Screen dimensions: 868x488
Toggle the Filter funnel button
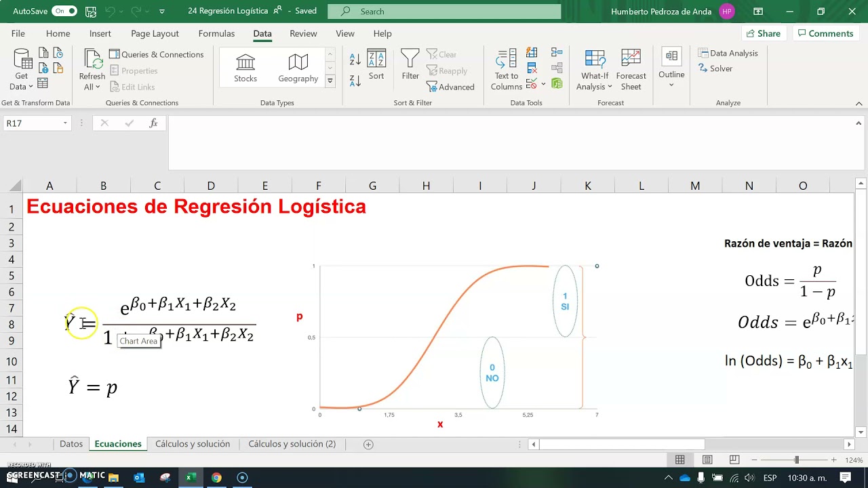click(410, 65)
